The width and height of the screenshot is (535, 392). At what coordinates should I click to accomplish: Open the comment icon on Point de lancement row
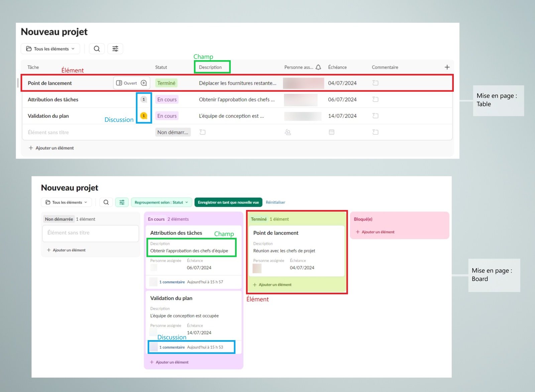click(x=375, y=83)
